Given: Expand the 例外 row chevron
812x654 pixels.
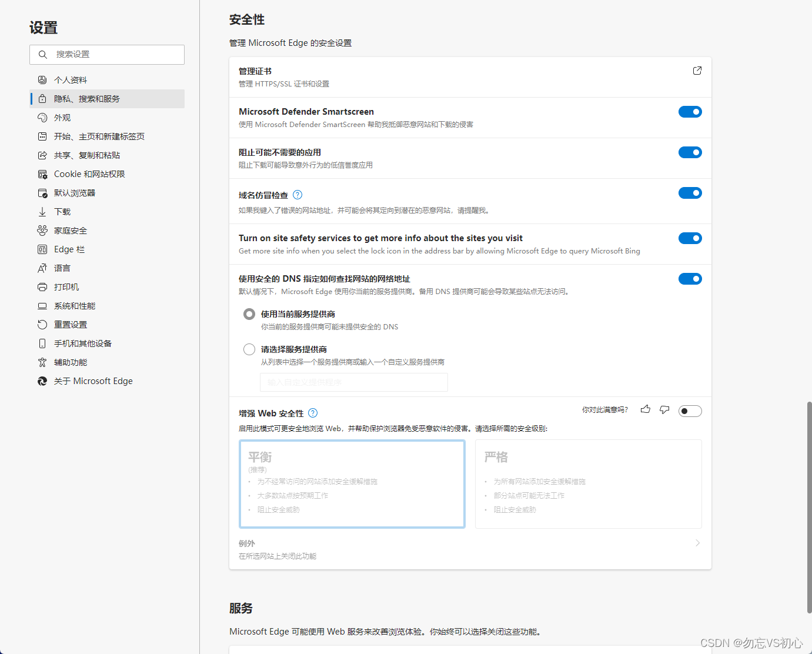Looking at the screenshot, I should [x=697, y=543].
